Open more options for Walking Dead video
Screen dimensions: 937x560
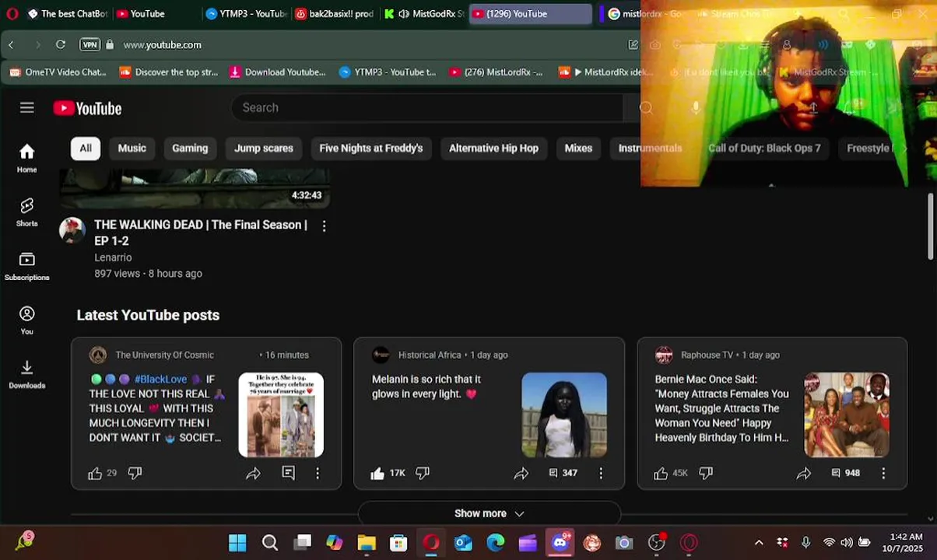pos(324,226)
